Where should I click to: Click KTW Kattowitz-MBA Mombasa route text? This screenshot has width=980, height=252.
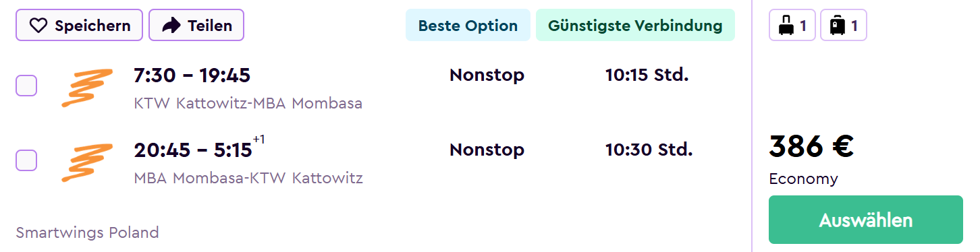(248, 104)
